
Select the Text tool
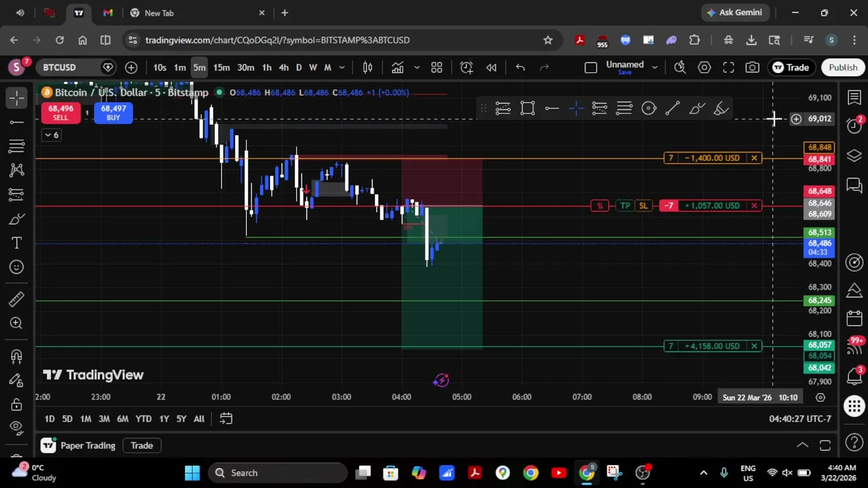16,243
